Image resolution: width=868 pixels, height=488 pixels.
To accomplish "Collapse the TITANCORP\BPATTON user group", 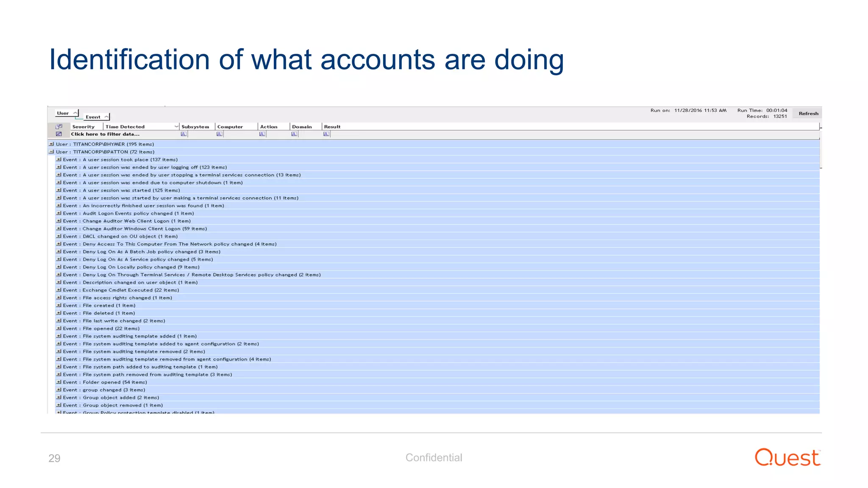I will (x=51, y=152).
